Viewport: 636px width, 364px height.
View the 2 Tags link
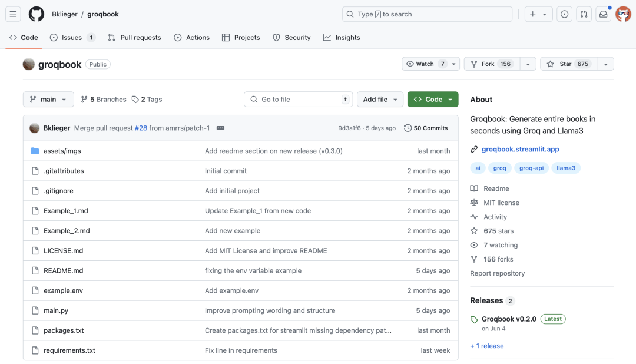(x=147, y=100)
